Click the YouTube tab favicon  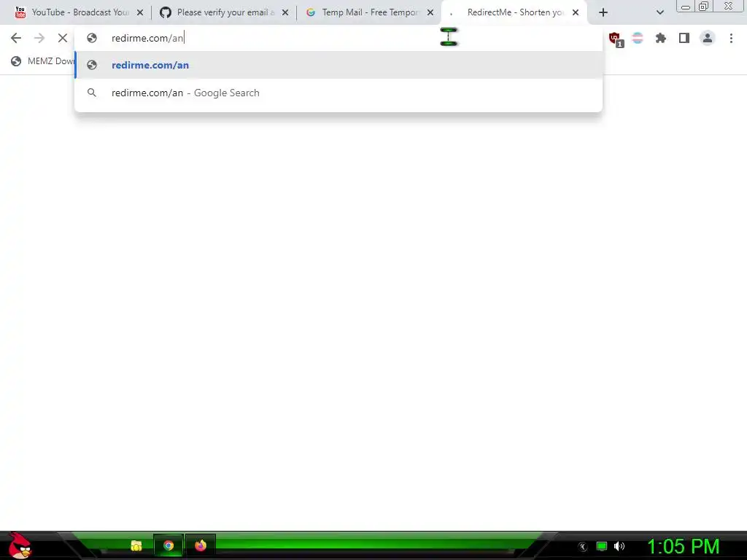pos(20,12)
